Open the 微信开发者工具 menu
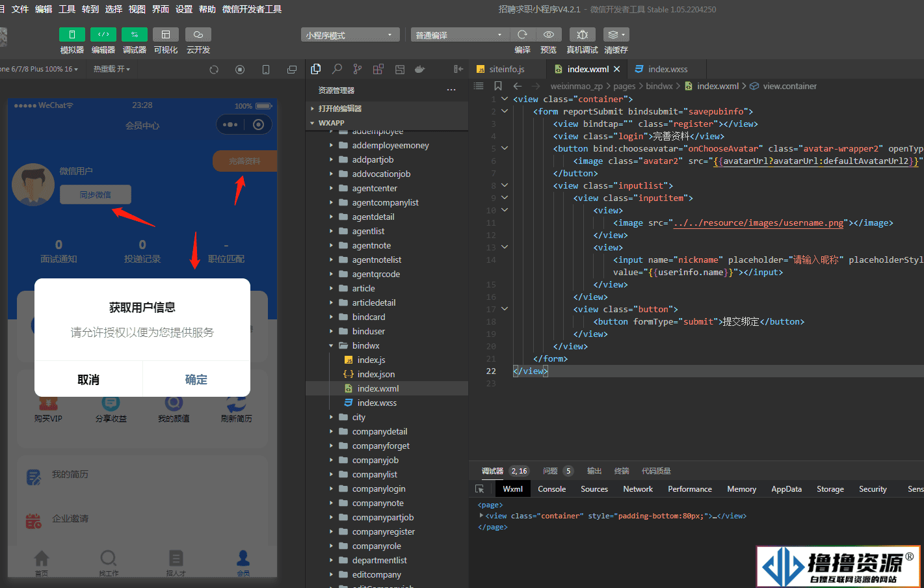 pyautogui.click(x=252, y=9)
